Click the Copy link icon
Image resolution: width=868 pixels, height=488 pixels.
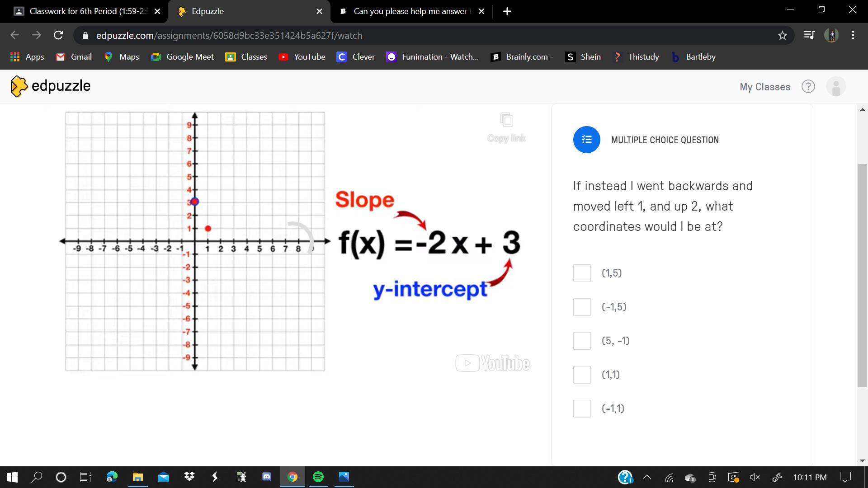506,120
